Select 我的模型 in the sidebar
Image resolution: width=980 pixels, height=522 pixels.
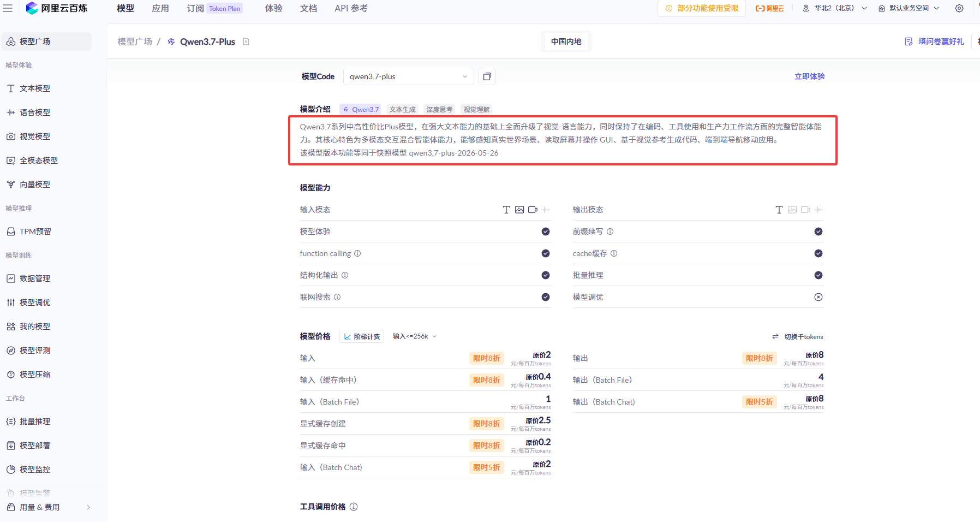coord(47,327)
